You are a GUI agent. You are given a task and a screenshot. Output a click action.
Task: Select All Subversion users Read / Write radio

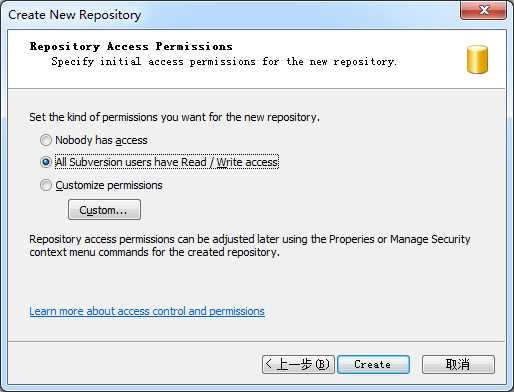(x=46, y=162)
